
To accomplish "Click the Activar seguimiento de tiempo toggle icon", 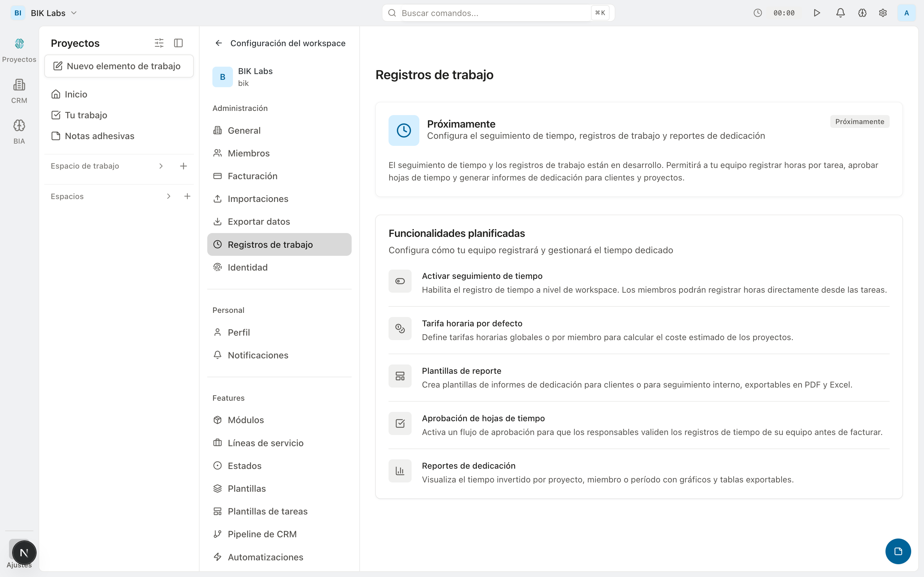I will click(x=400, y=281).
